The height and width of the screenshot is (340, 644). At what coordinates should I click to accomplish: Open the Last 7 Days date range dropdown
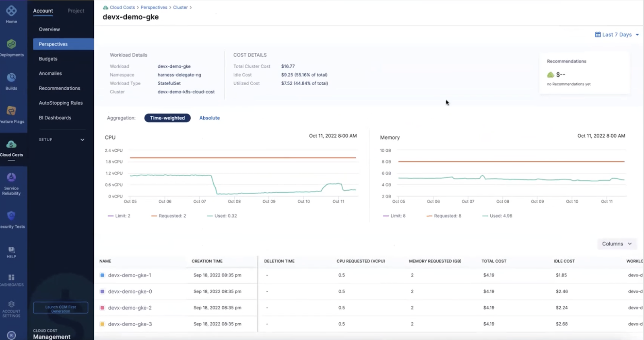pyautogui.click(x=617, y=35)
